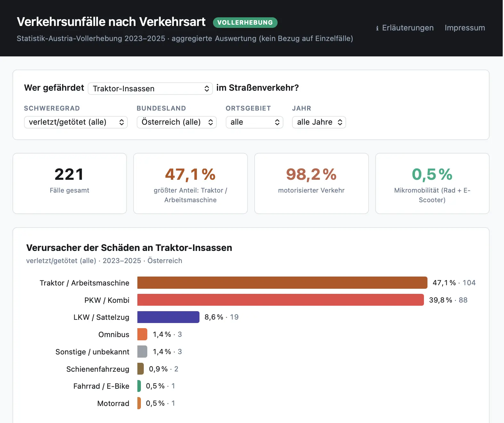
Task: Click the info icon beside Erläuterungen
Action: (x=377, y=28)
